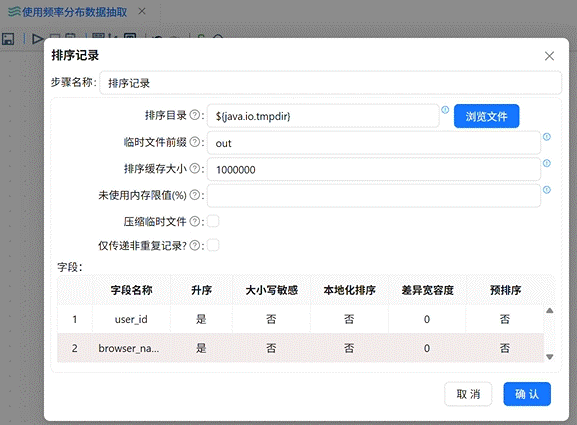Click 大小写敏感 value in browser_na... row

(x=271, y=348)
